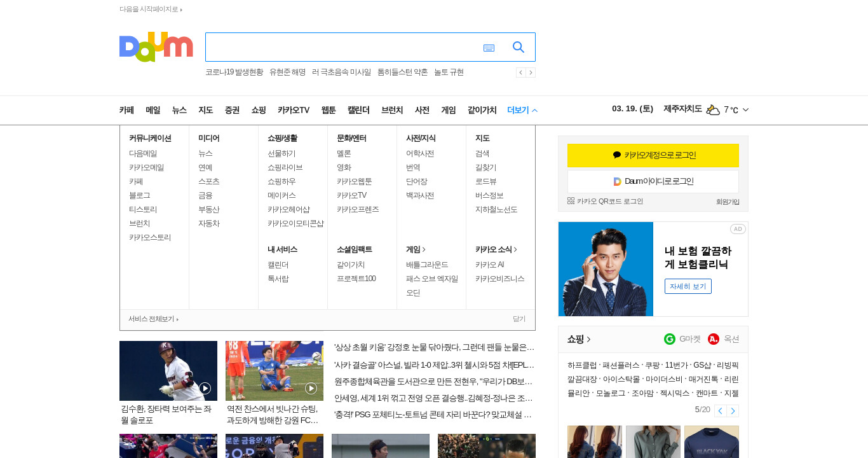The width and height of the screenshot is (868, 458).
Task: Read headline about 아스널 빌라 1-0
Action: tap(435, 365)
